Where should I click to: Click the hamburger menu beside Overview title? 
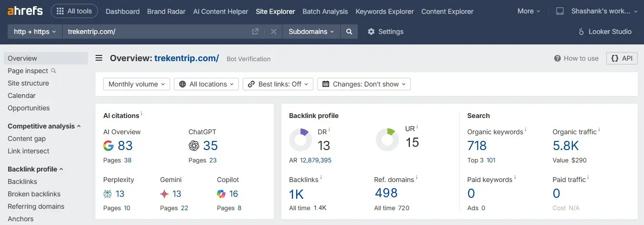pyautogui.click(x=99, y=58)
